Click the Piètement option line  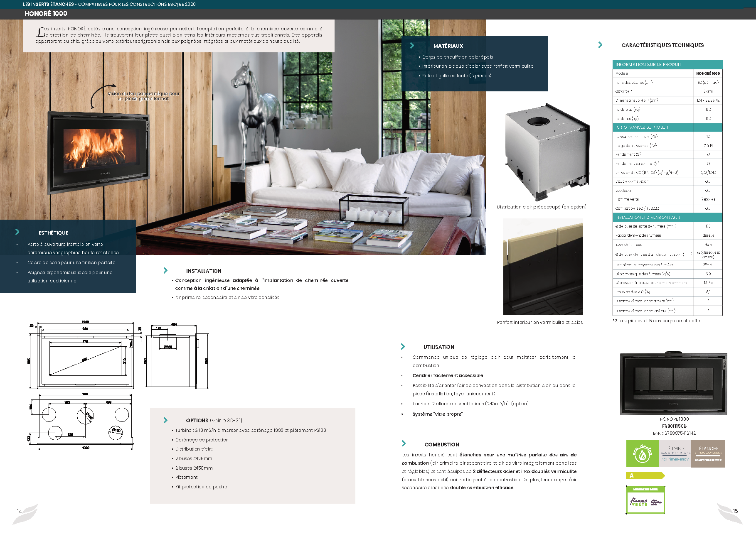186,478
